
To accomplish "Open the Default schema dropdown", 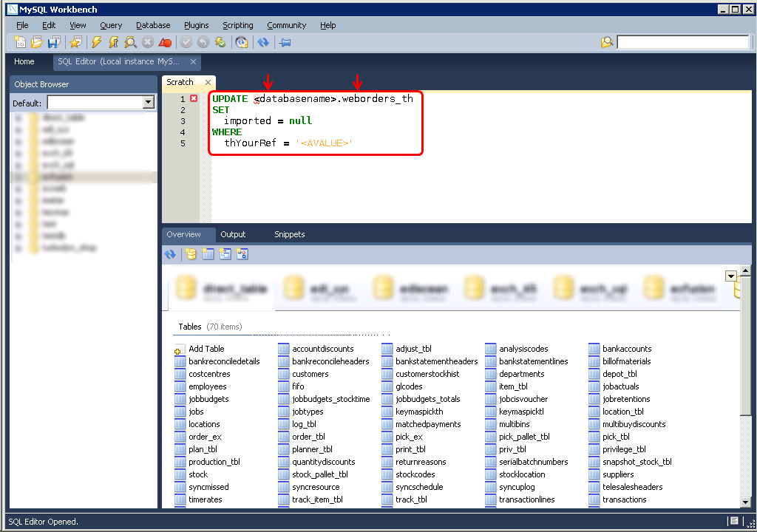I will click(x=149, y=103).
